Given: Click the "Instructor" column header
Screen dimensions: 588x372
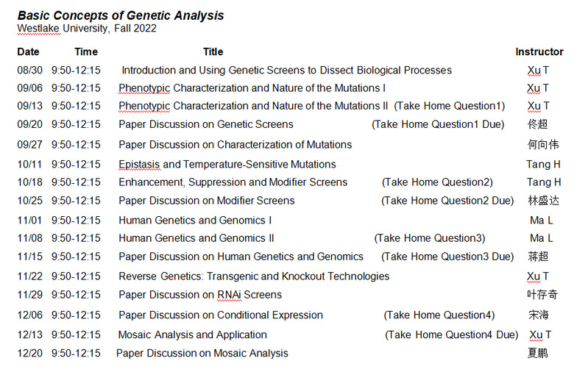Looking at the screenshot, I should (x=539, y=52).
